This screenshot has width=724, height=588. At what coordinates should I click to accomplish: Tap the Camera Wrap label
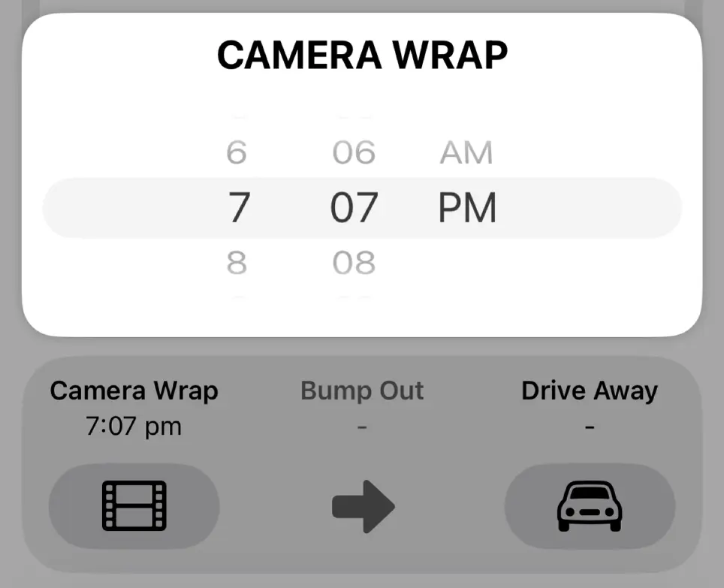133,390
